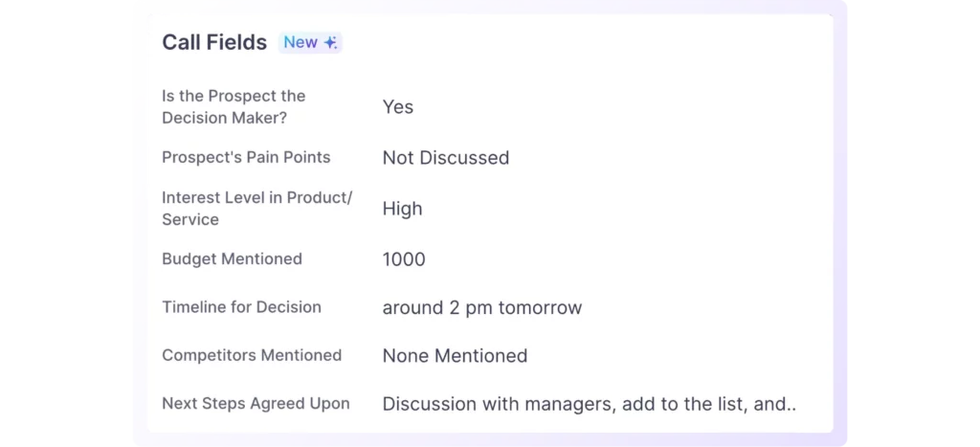The width and height of the screenshot is (980, 447).
Task: Click the New badge label
Action: coord(301,43)
